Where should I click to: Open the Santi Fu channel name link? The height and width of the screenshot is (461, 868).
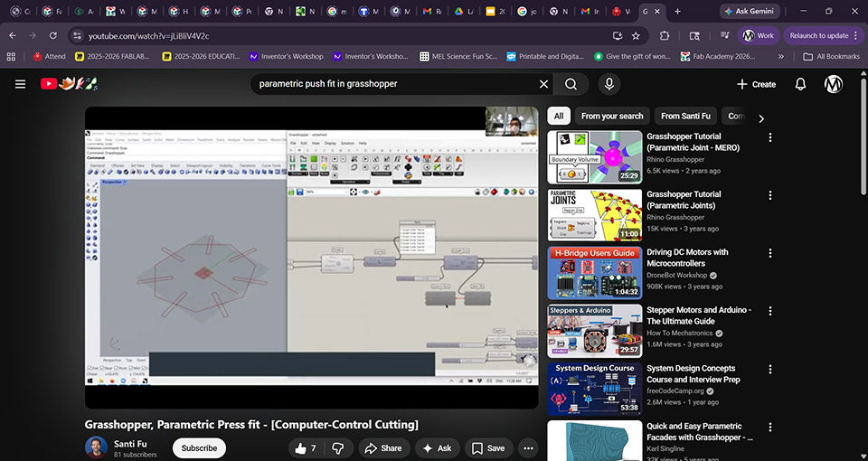130,444
